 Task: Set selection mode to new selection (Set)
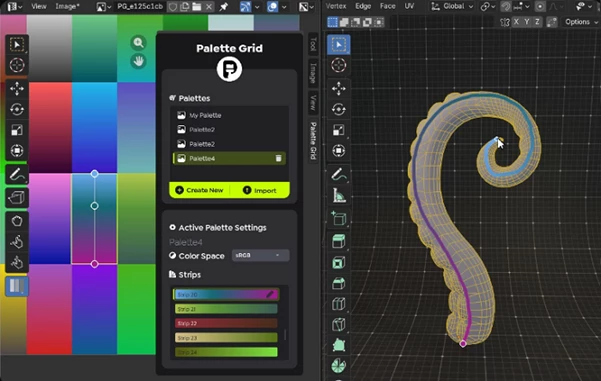(332, 22)
